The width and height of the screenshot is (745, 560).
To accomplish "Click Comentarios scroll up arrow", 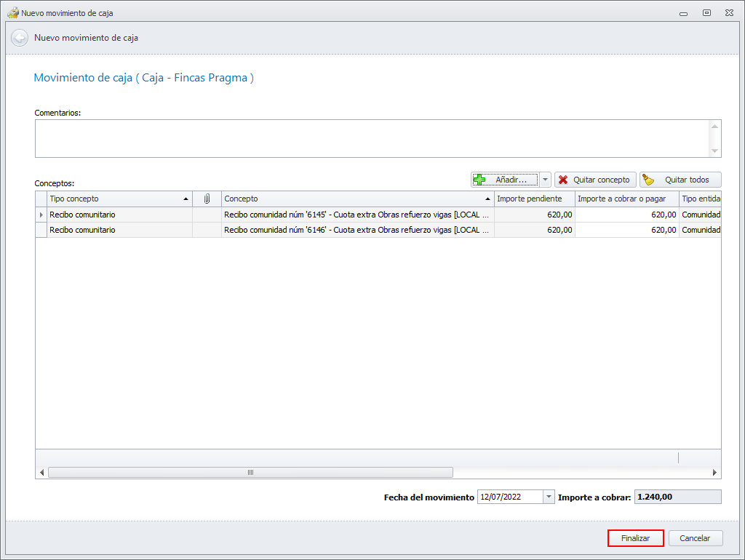I will 714,126.
